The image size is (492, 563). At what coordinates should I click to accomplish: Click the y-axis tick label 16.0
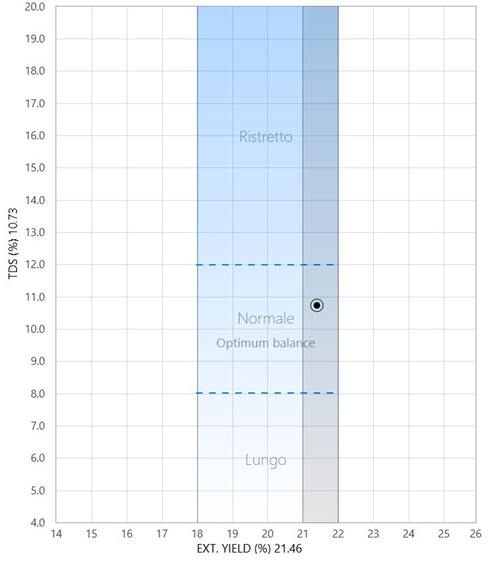[35, 136]
